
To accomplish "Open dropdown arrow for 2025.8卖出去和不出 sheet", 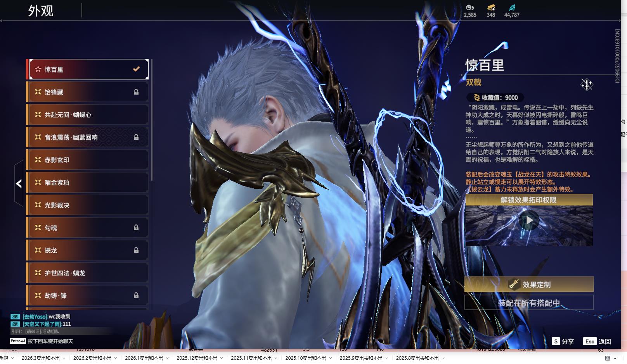I will tap(443, 358).
